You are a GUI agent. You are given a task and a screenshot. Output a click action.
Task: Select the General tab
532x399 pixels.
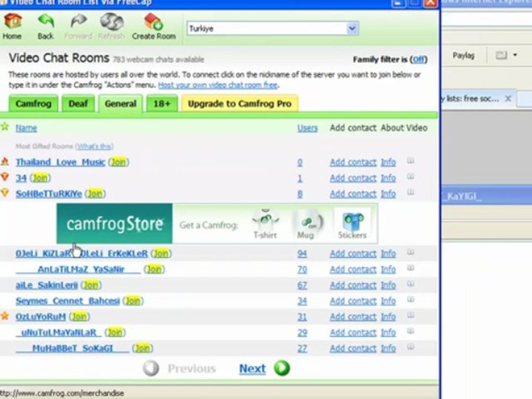coord(120,104)
